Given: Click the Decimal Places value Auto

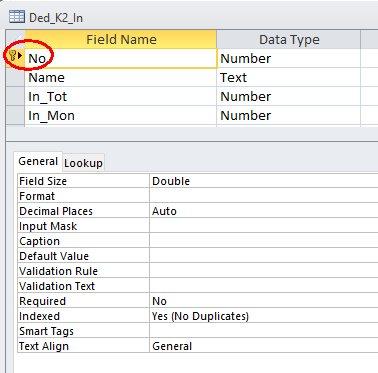Looking at the screenshot, I should (264, 211).
